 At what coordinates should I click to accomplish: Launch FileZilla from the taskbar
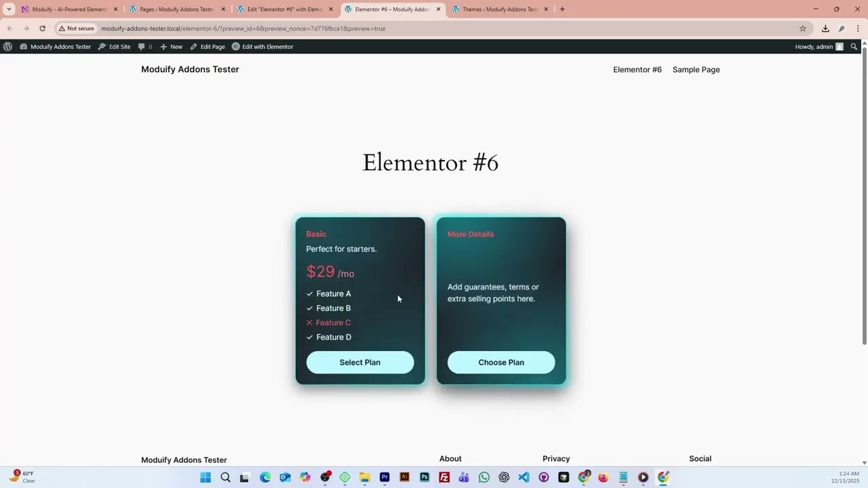(x=443, y=476)
